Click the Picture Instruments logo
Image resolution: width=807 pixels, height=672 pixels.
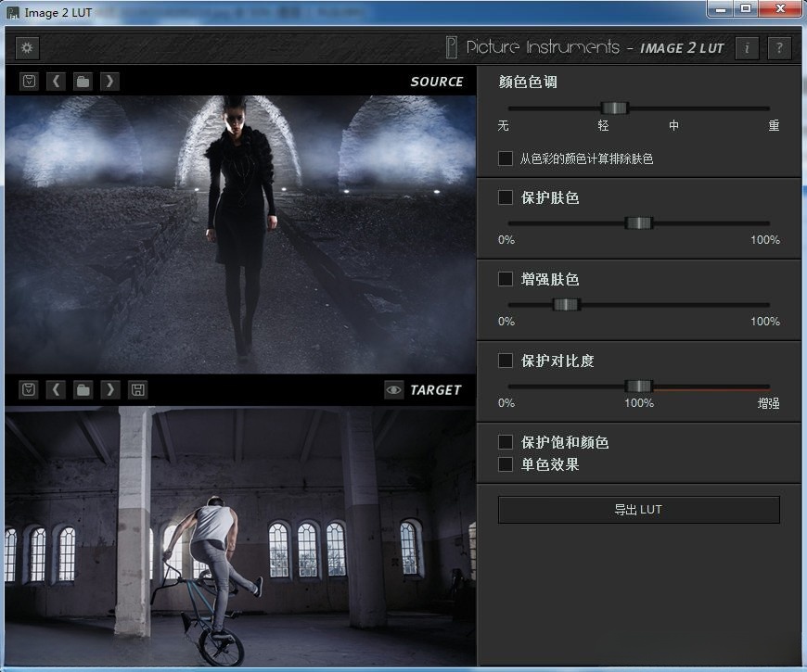pyautogui.click(x=538, y=47)
